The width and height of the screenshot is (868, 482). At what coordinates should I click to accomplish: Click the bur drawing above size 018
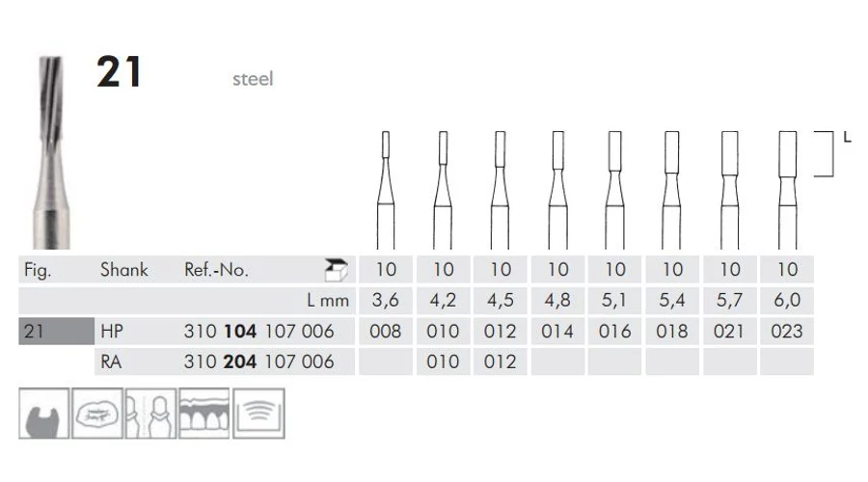click(x=671, y=190)
